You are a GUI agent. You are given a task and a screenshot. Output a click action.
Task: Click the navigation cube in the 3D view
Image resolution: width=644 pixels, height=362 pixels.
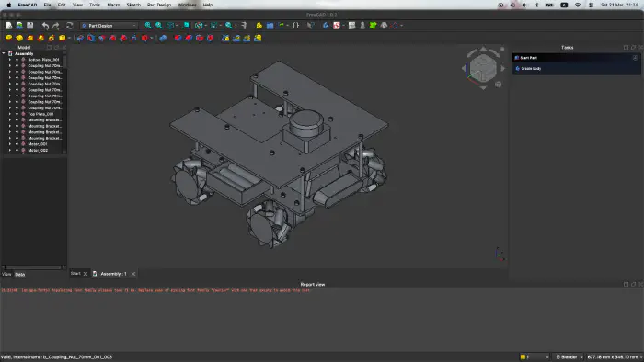pyautogui.click(x=483, y=69)
